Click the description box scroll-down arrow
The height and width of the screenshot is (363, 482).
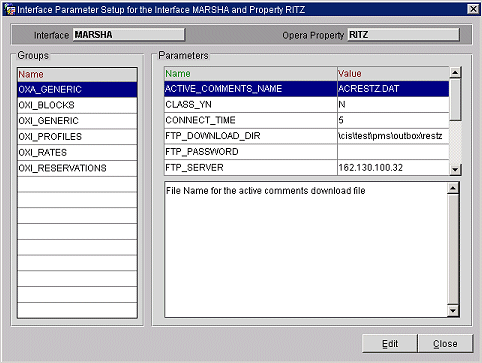pyautogui.click(x=453, y=311)
